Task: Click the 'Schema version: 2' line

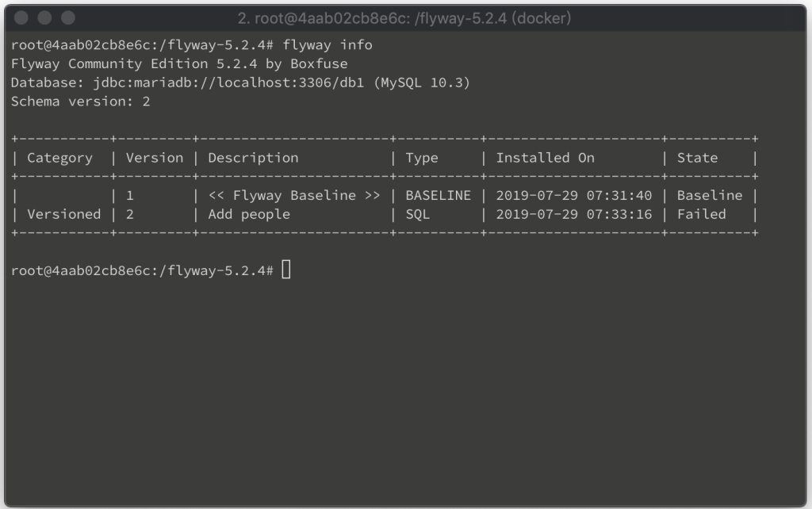Action: click(80, 101)
